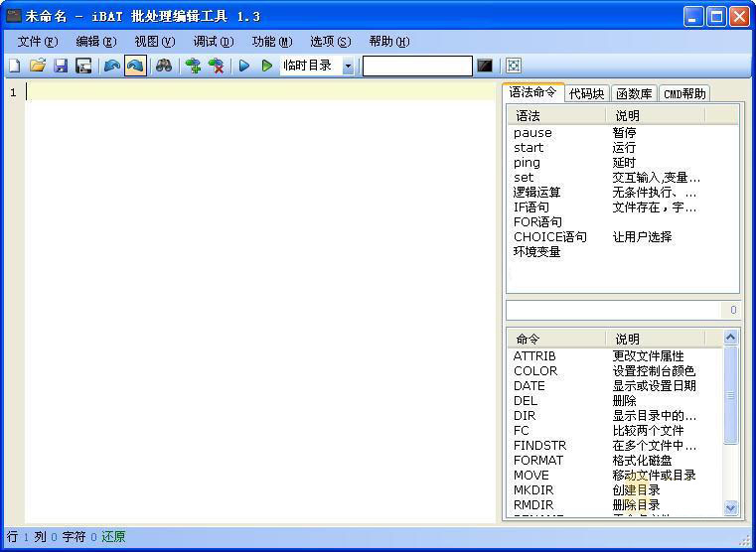The image size is (756, 552).
Task: Click the undo arrow icon
Action: pos(111,66)
